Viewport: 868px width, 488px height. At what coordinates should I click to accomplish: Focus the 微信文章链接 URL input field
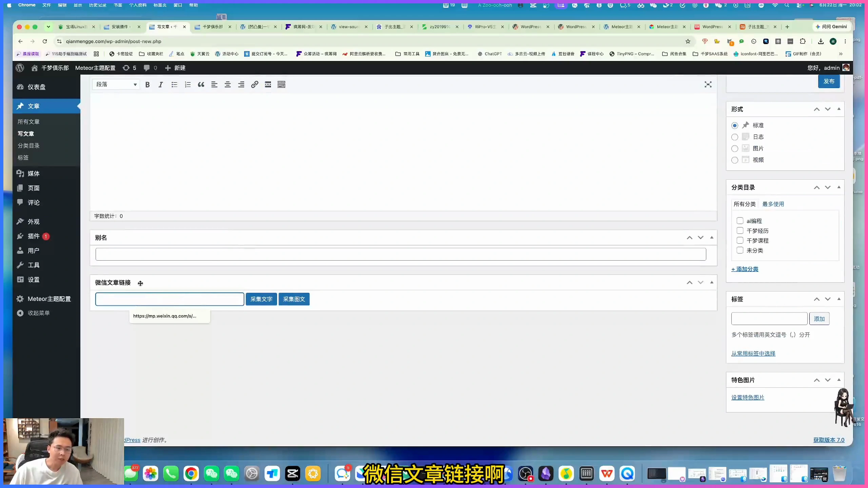[x=170, y=299]
